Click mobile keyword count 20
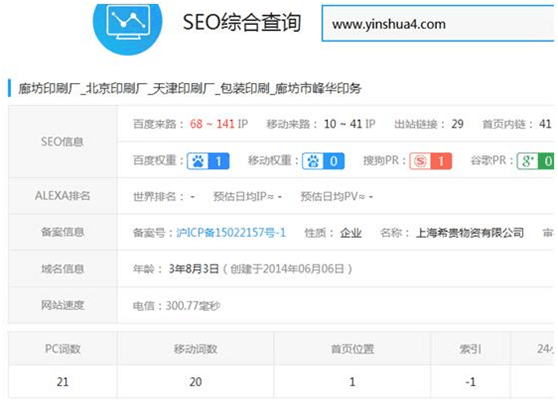Viewport: 558px width, 403px height. (196, 382)
